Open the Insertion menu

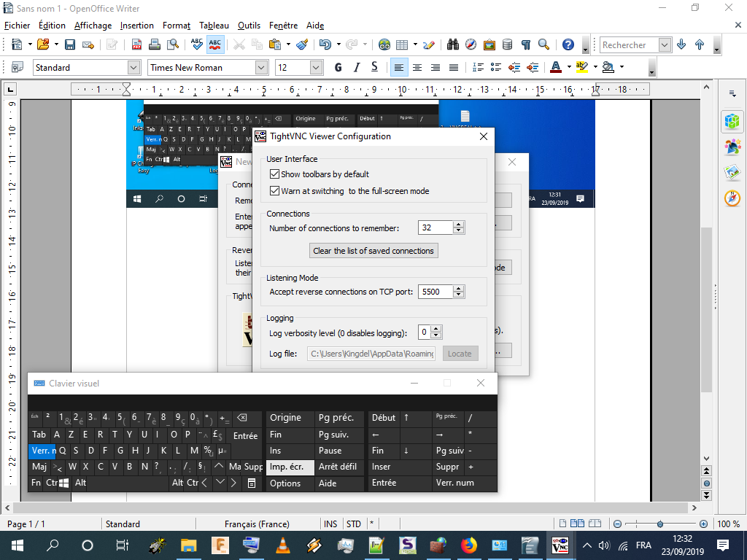[x=136, y=26]
